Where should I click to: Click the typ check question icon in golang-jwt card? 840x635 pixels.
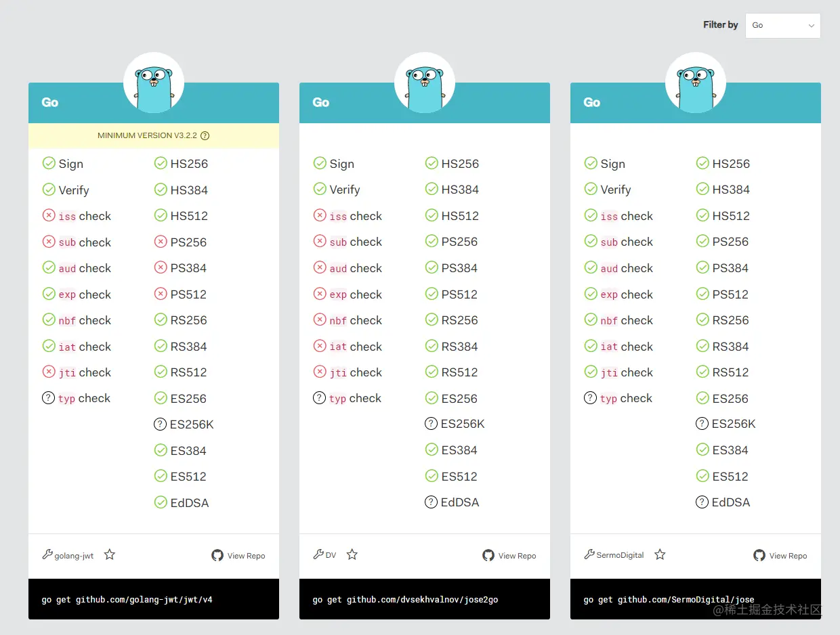tap(48, 398)
